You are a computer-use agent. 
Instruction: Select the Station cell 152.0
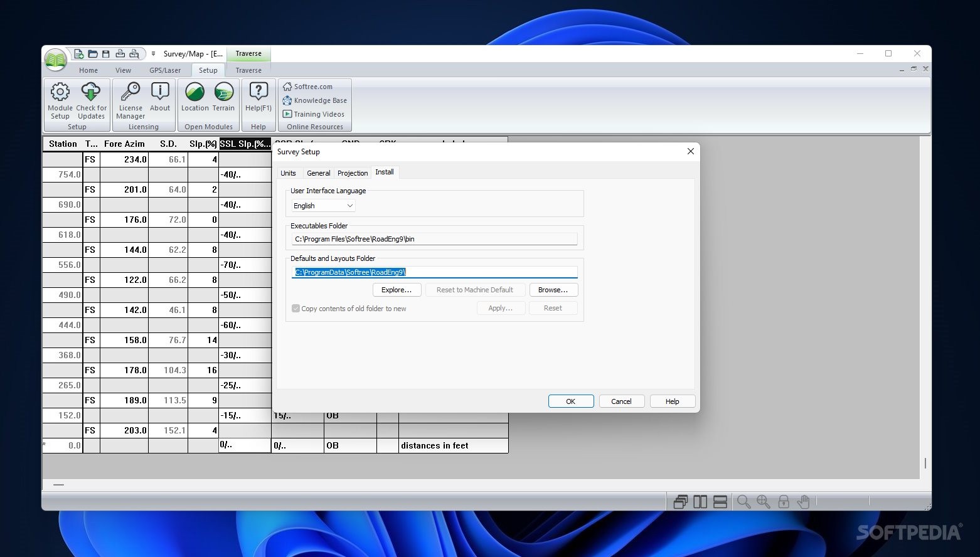[x=63, y=415]
